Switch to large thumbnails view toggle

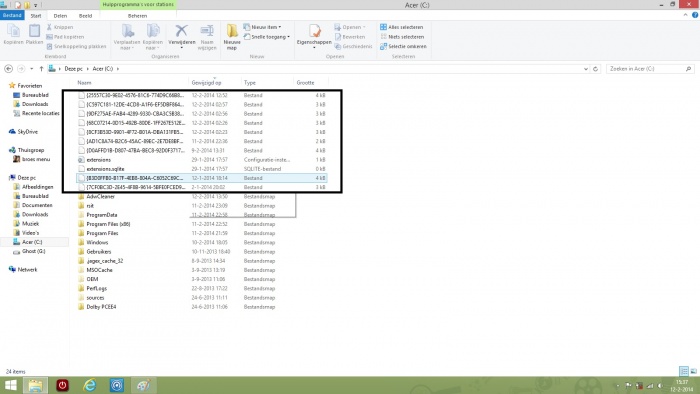pyautogui.click(x=693, y=371)
